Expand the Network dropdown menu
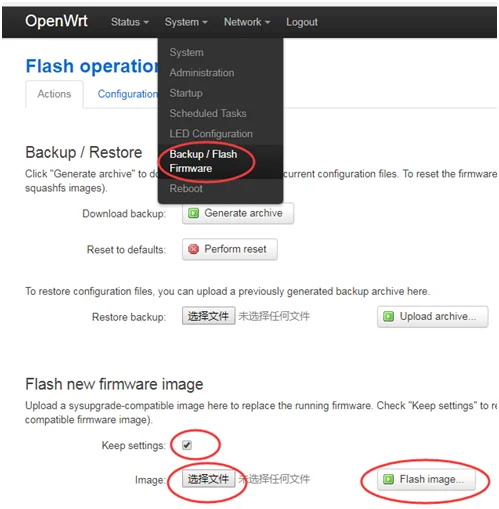 [x=247, y=22]
